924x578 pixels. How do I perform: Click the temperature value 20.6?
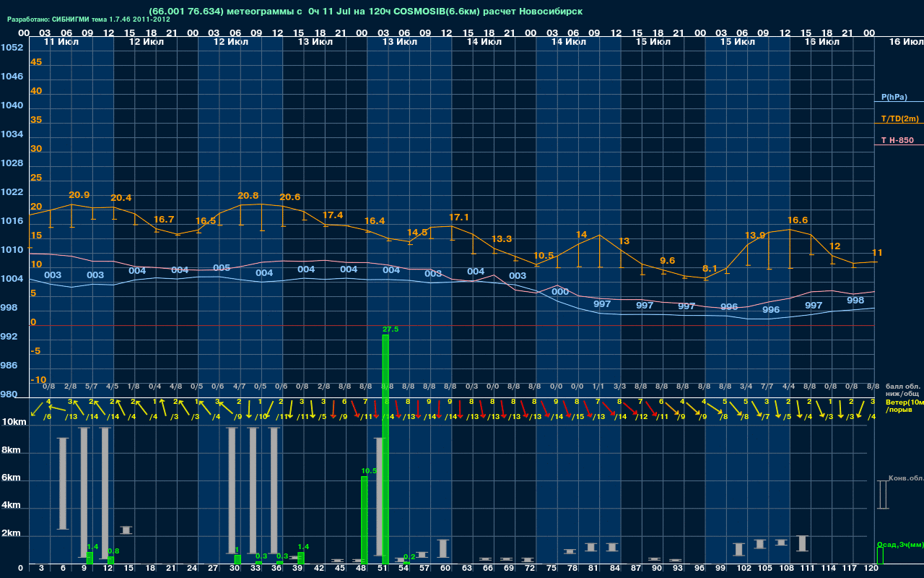290,197
